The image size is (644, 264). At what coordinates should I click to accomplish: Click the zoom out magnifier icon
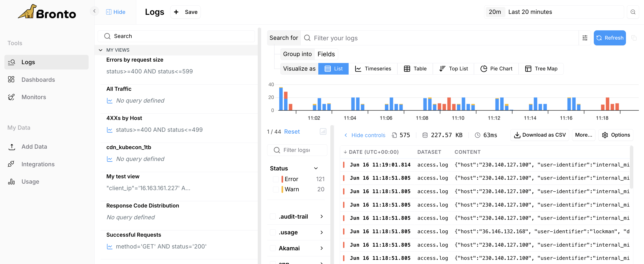pos(633,12)
